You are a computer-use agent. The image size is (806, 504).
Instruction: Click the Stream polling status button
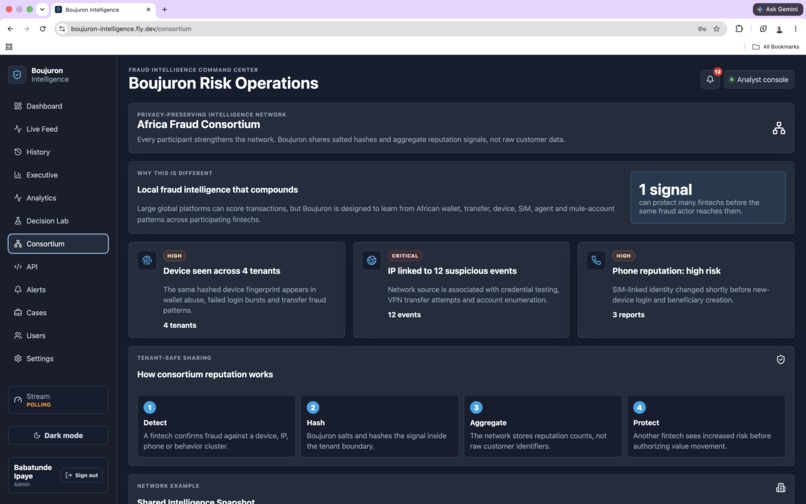pyautogui.click(x=58, y=400)
